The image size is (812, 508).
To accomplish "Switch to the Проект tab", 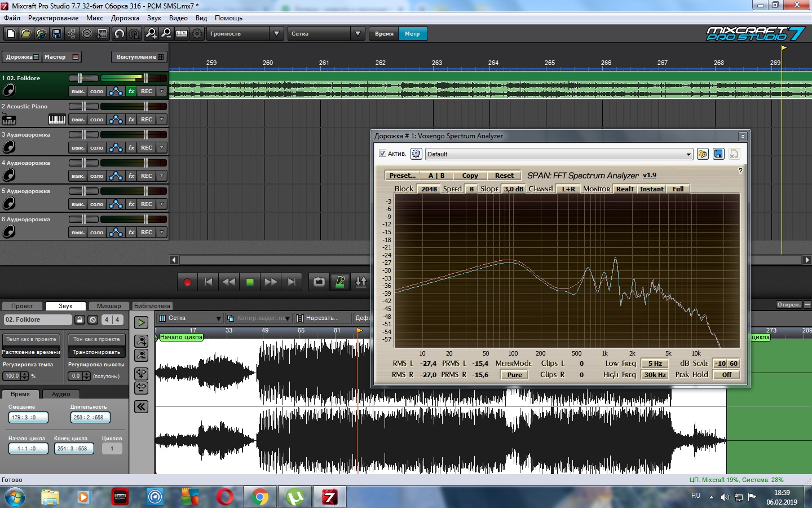I will [22, 306].
